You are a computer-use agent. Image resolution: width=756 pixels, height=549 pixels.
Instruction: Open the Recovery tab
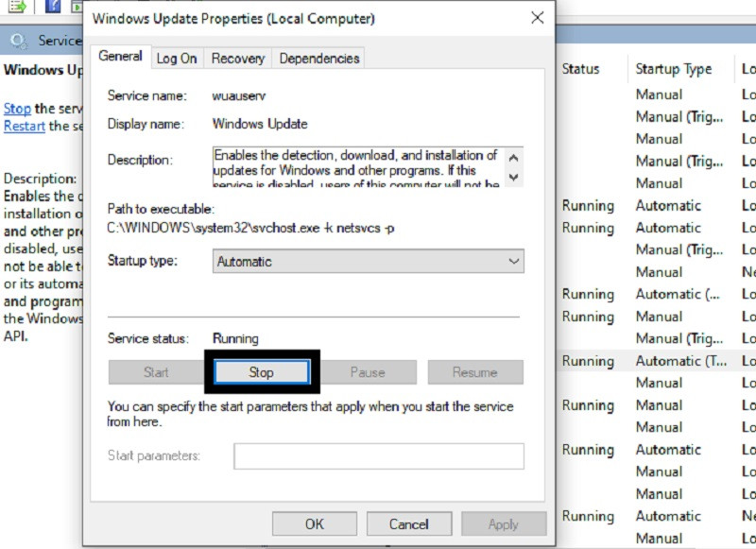pos(237,59)
